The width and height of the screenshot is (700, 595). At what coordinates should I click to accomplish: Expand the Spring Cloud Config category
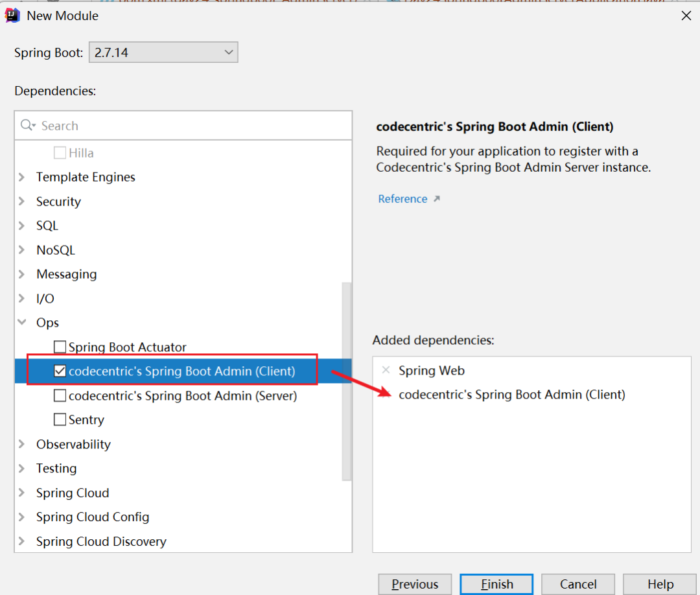point(22,517)
